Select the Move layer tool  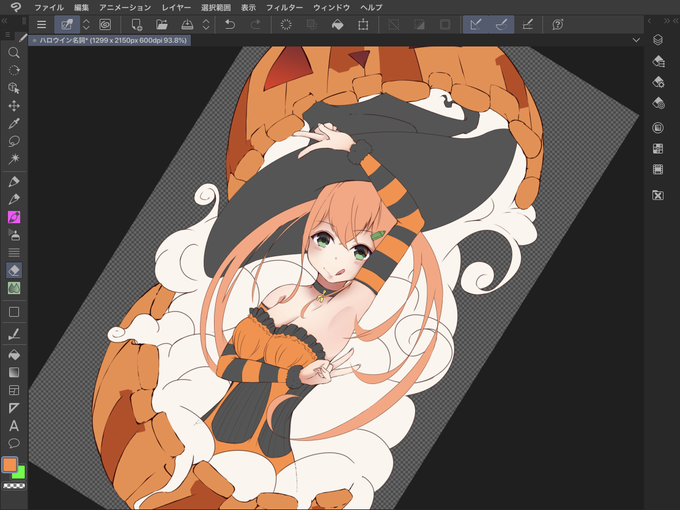[x=14, y=106]
